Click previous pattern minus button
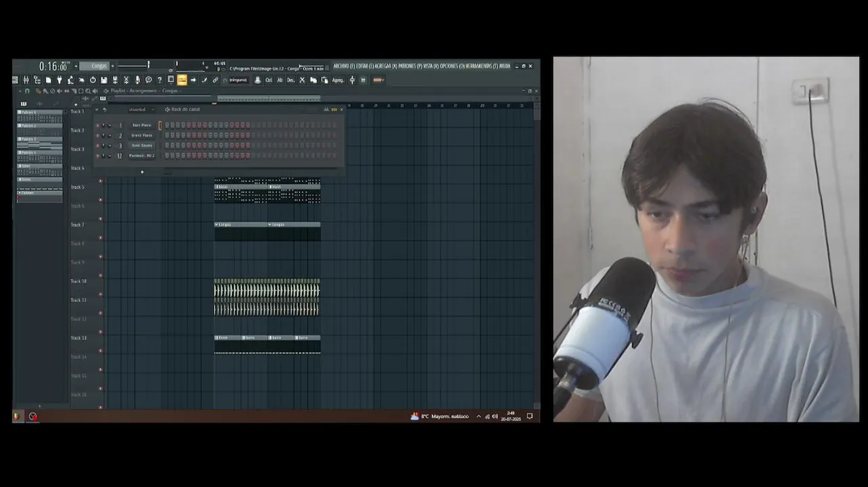 click(x=76, y=66)
